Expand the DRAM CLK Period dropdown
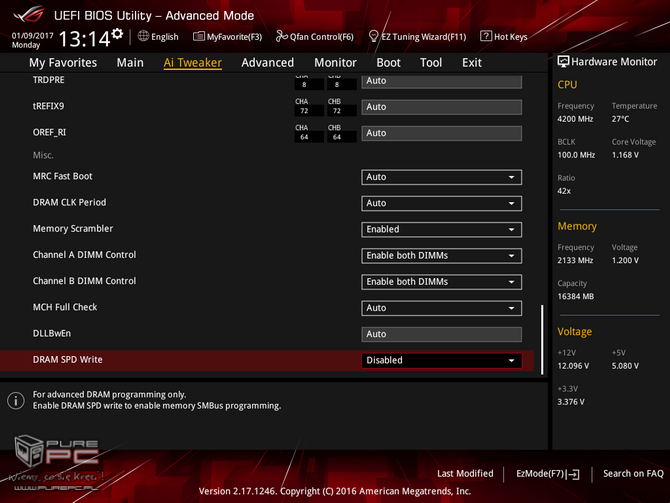 point(441,203)
